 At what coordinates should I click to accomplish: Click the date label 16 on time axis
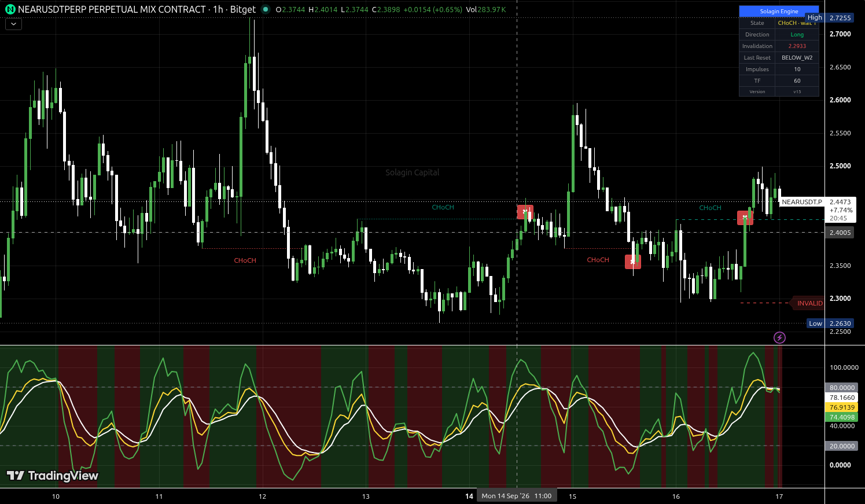676,496
